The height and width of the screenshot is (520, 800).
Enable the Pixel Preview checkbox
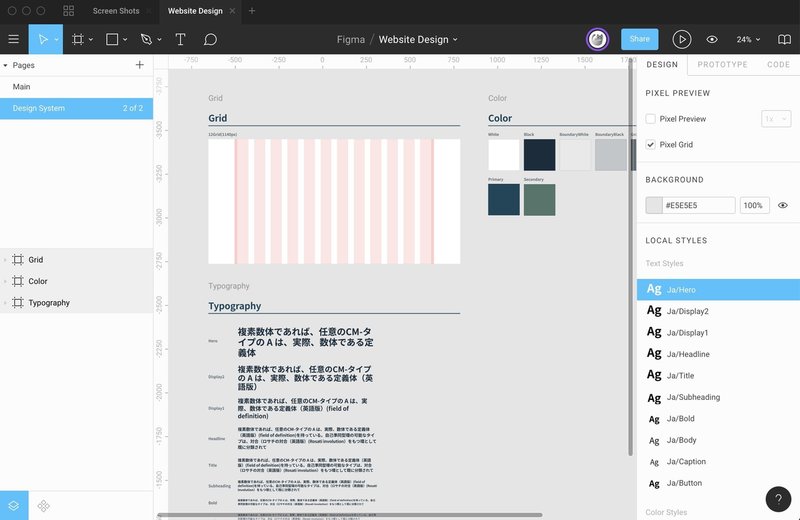pos(651,118)
